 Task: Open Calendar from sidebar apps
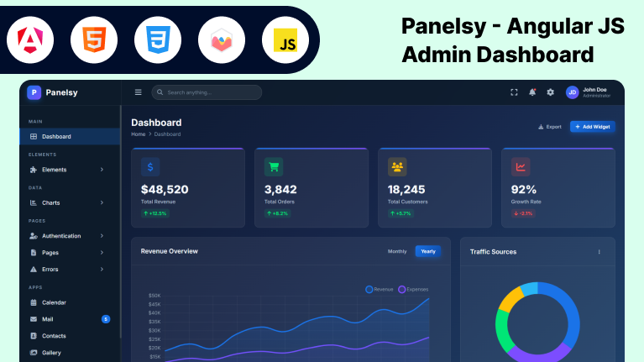(x=70, y=302)
